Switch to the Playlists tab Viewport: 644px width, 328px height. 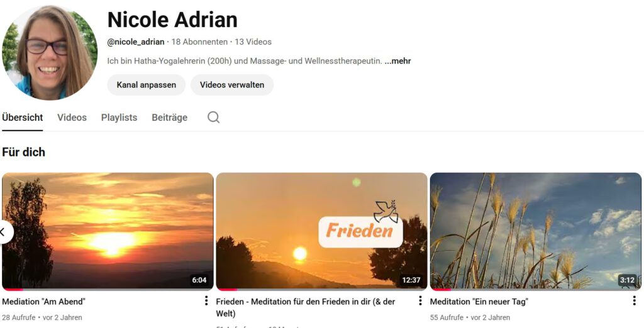119,118
